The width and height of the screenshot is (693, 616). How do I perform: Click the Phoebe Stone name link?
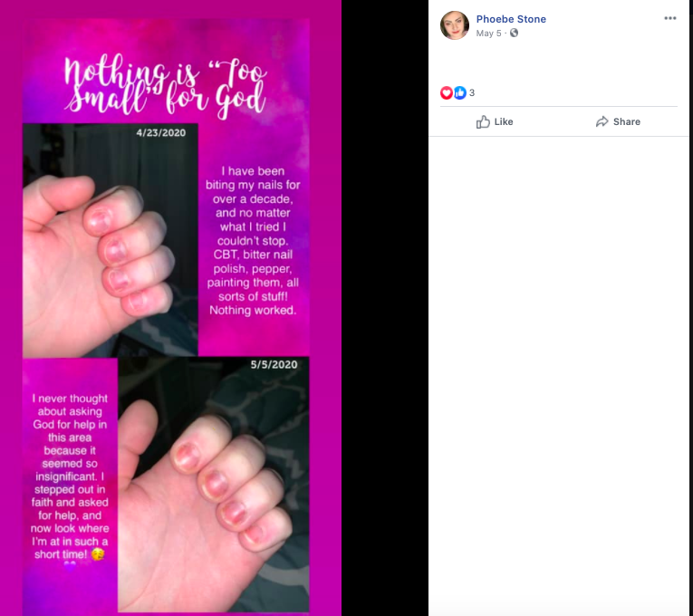pyautogui.click(x=511, y=19)
